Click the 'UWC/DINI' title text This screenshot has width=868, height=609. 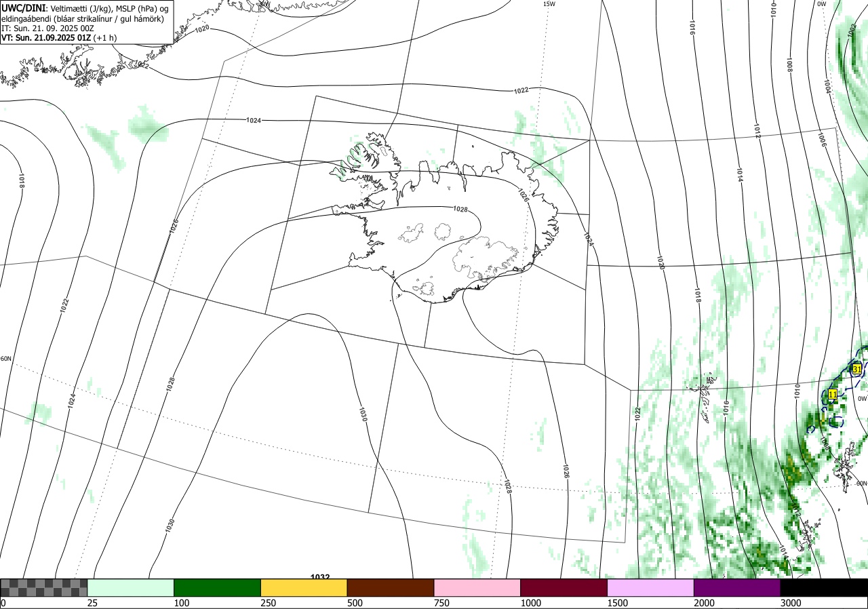pos(24,7)
